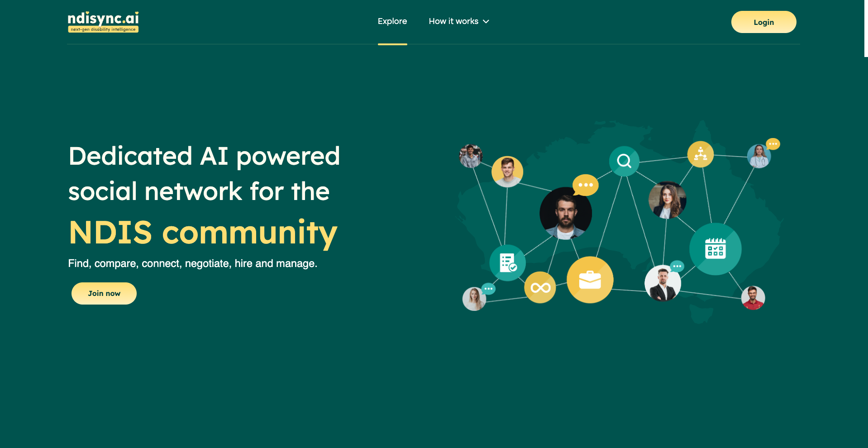Select the bearded man's central portrait
Viewport: 868px width, 448px height.
[565, 213]
